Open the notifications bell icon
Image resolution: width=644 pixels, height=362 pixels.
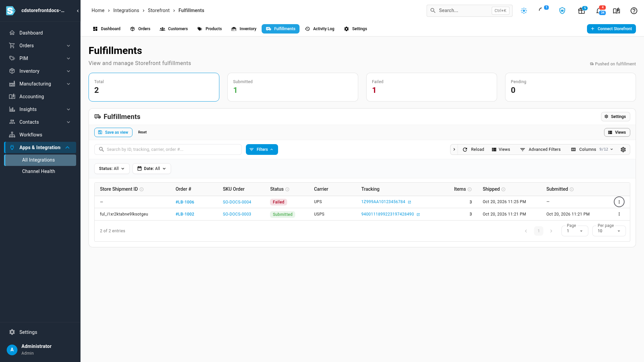click(x=599, y=11)
